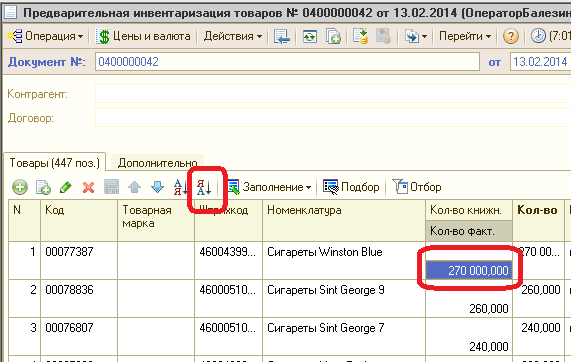Click the refresh document icon

pyautogui.click(x=310, y=36)
